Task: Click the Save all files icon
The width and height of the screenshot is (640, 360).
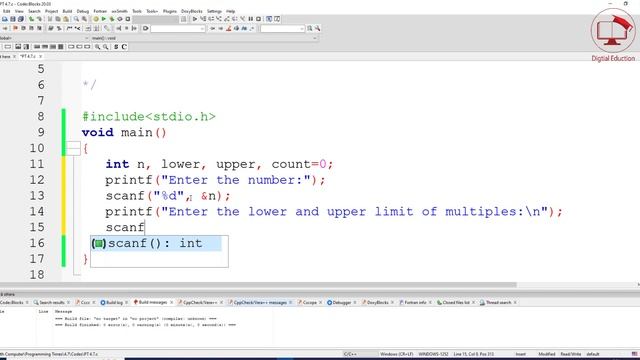Action: point(20,19)
